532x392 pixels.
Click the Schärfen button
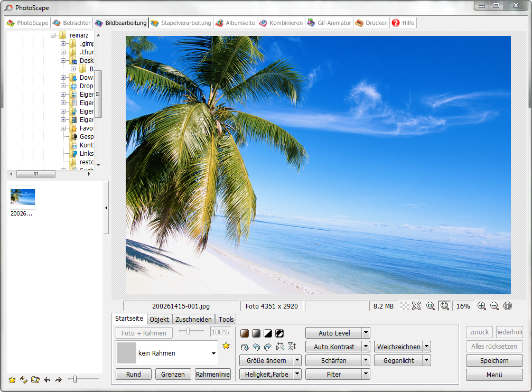point(333,361)
